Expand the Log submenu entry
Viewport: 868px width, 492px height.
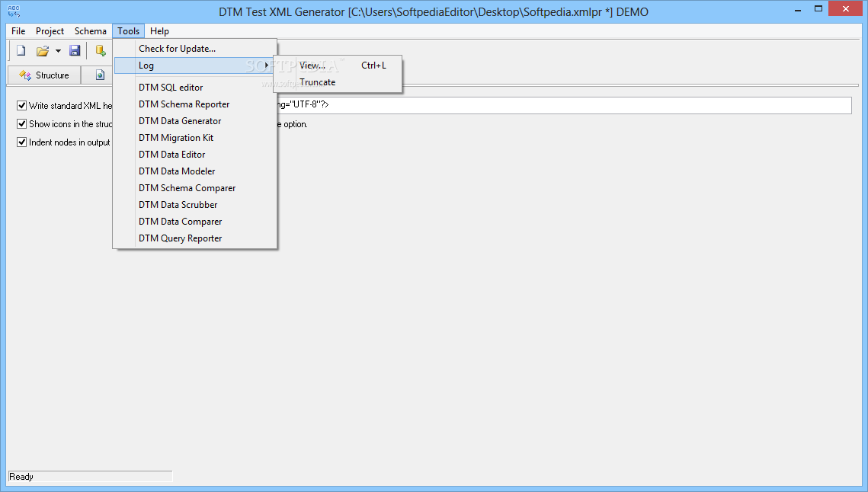[x=195, y=65]
